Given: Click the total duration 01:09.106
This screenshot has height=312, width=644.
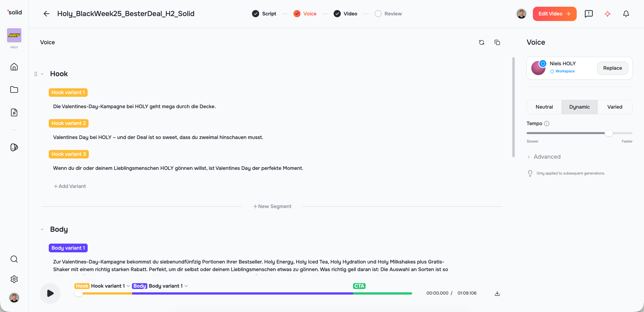Looking at the screenshot, I should coord(467,293).
